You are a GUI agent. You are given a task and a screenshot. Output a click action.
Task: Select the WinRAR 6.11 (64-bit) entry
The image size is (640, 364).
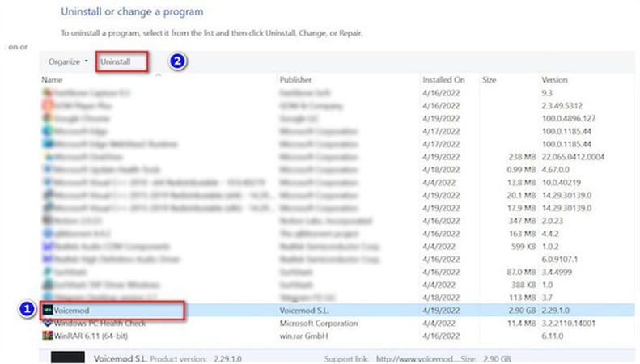[91, 336]
